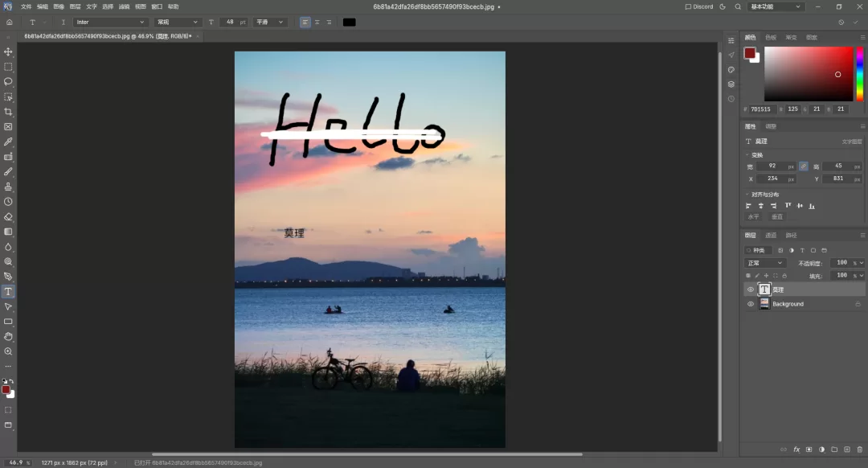Select the Clone Stamp tool
The width and height of the screenshot is (868, 468).
click(8, 187)
